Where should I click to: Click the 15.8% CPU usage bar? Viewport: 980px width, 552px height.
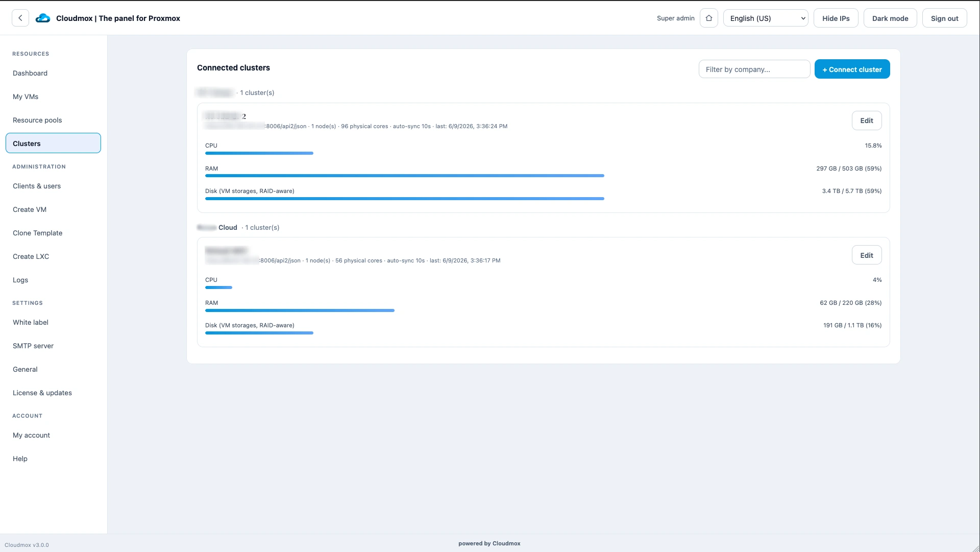[x=259, y=153]
